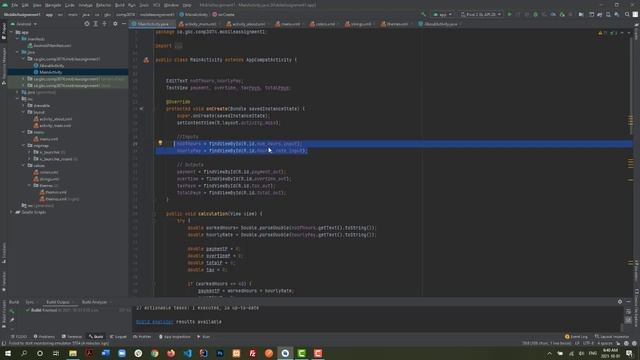Minimize the Build panel
The height and width of the screenshot is (360, 640).
tap(629, 302)
